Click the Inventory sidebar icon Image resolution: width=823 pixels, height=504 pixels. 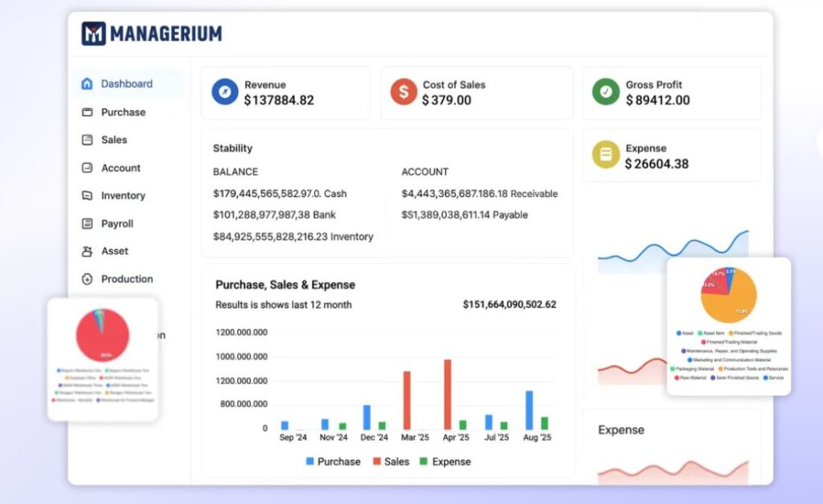[87, 195]
